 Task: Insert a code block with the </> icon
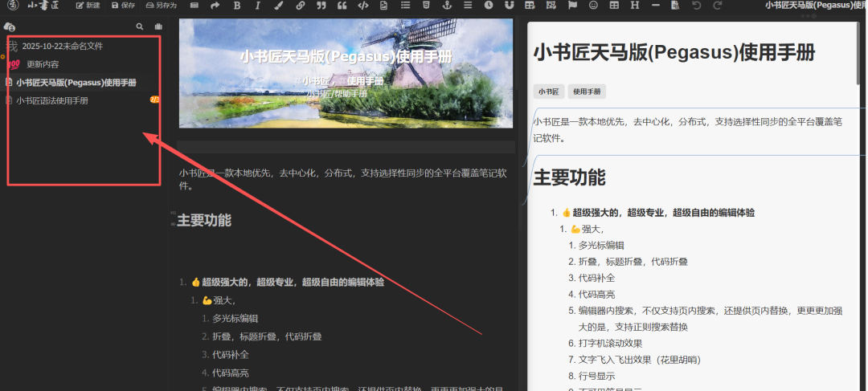point(363,6)
